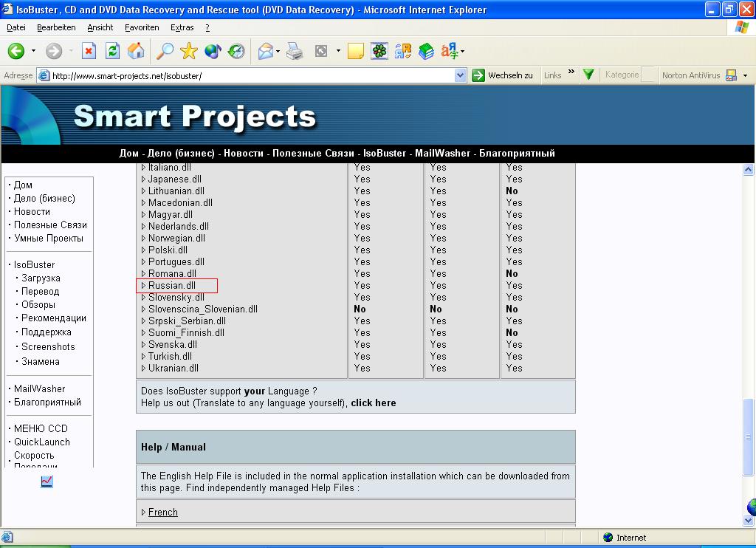Click the Mail envelope toolbar icon

click(x=266, y=51)
